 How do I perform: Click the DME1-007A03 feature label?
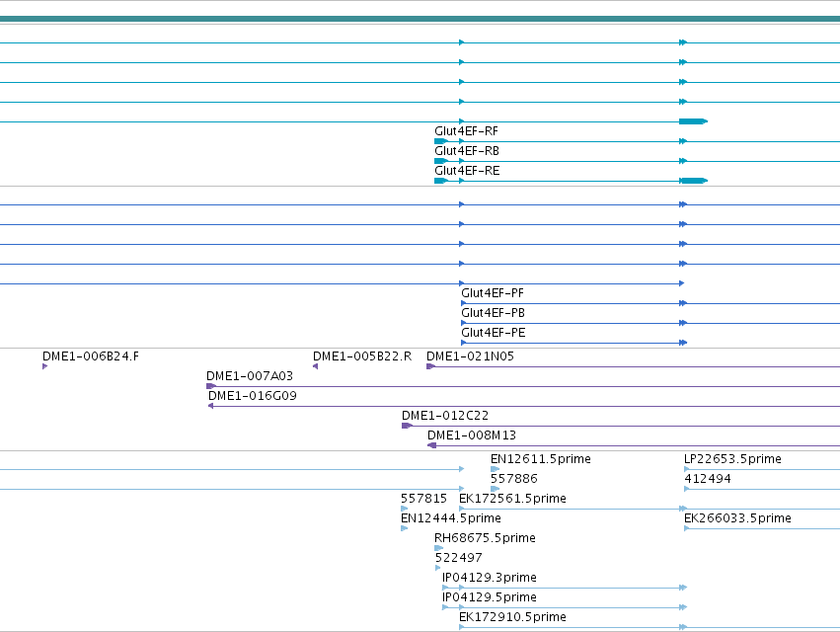[x=250, y=376]
